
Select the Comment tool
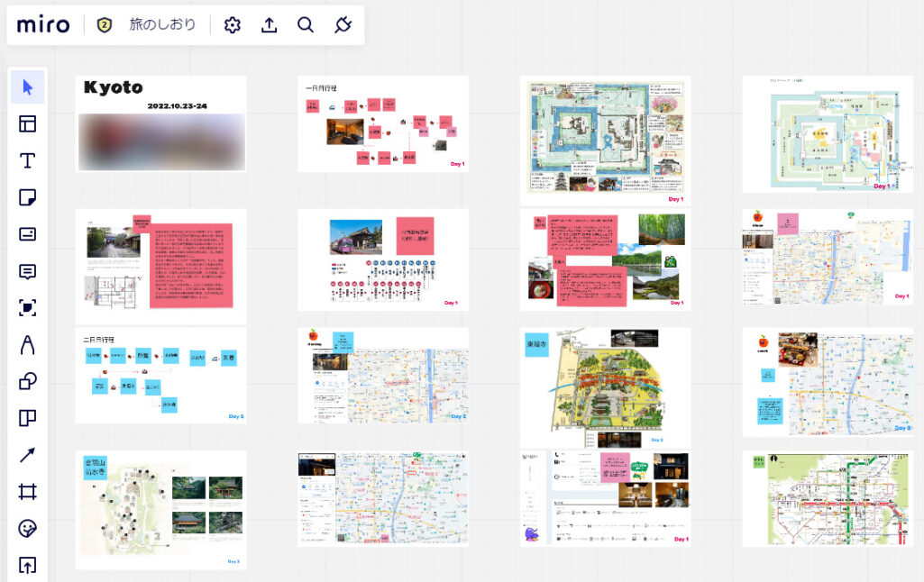[x=28, y=271]
